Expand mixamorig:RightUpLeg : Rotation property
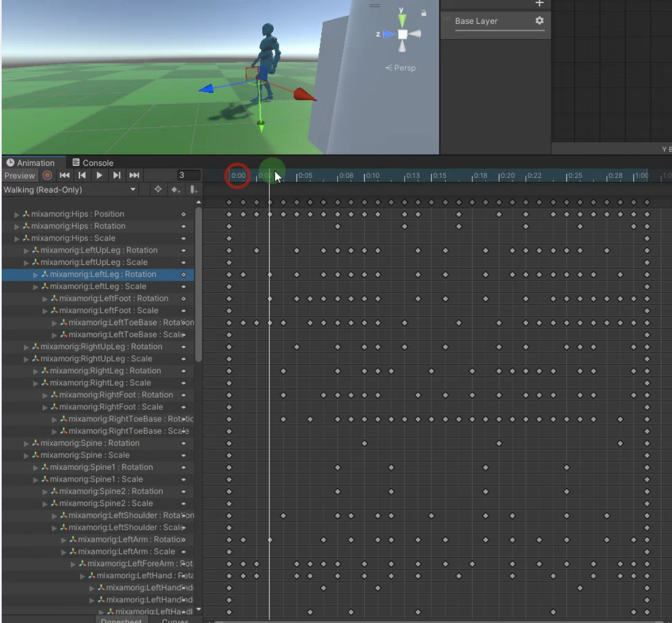The image size is (672, 623). coord(26,347)
